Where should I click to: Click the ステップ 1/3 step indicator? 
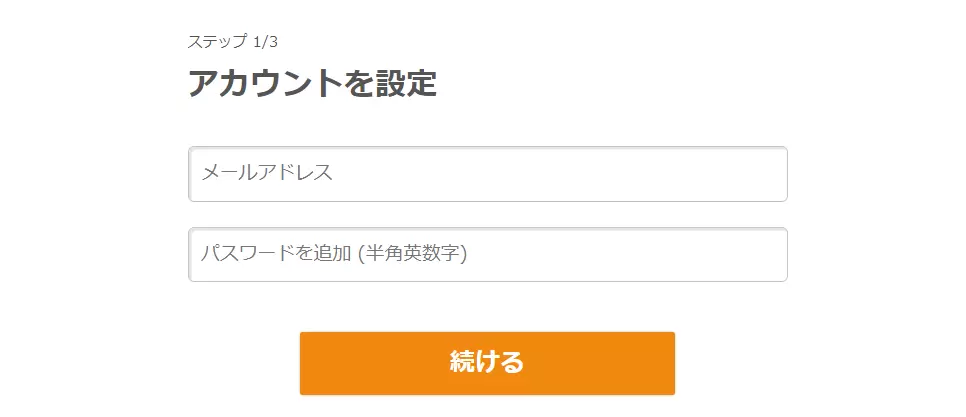[x=232, y=42]
